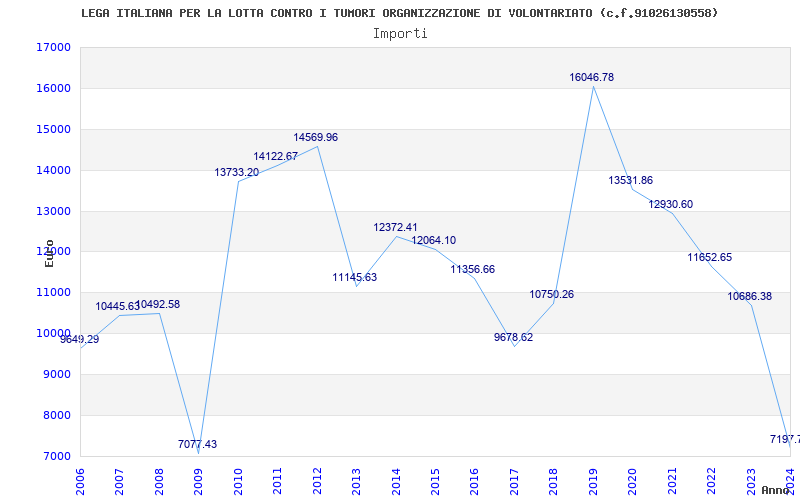Viewport: 800px width, 500px height.
Task: Click the 14122.67 data label
Action: click(276, 157)
